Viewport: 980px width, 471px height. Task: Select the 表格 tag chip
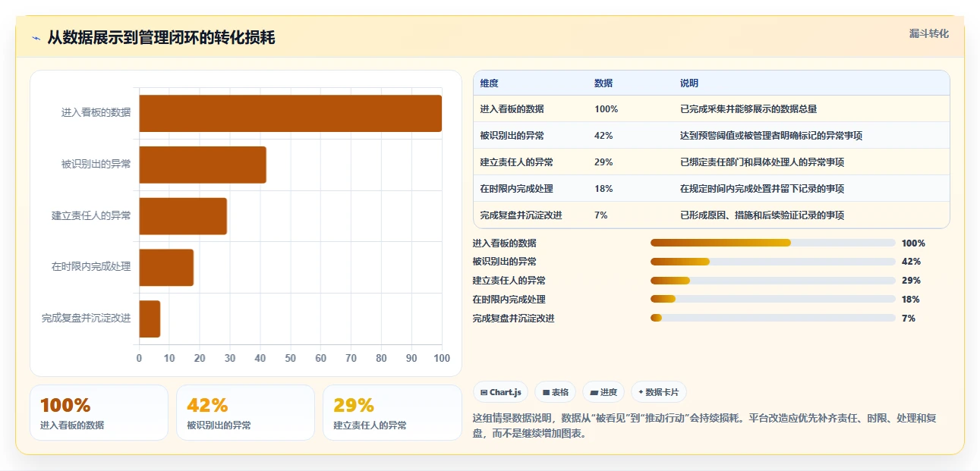(x=556, y=392)
